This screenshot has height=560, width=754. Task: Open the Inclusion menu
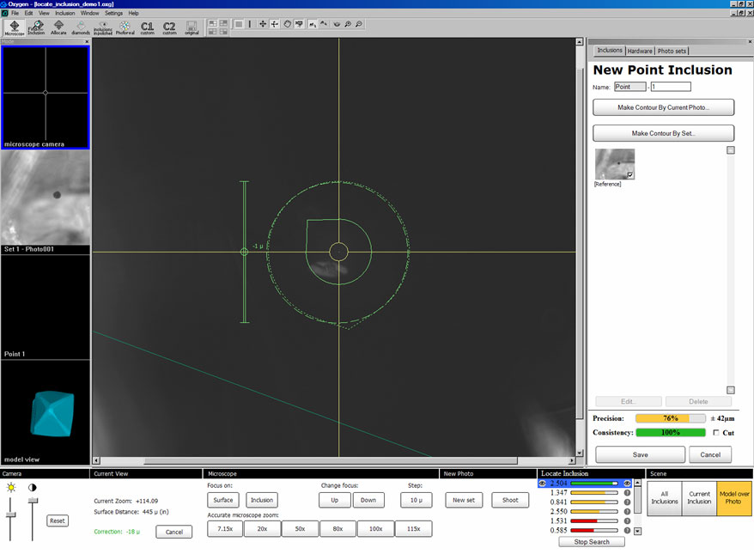(x=64, y=14)
